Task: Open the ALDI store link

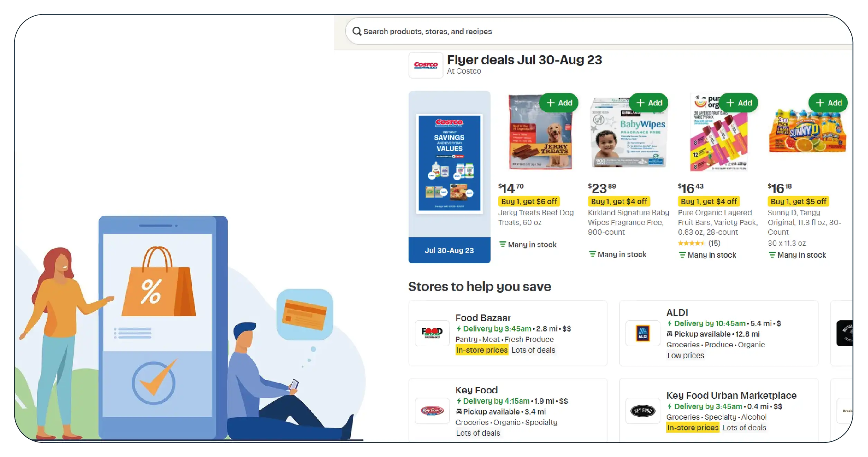Action: pos(677,312)
